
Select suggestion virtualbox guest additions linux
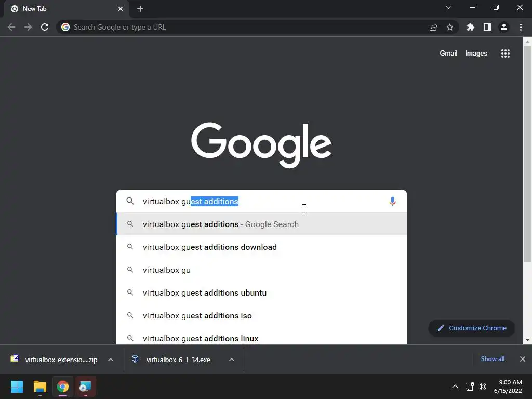[x=262, y=338]
